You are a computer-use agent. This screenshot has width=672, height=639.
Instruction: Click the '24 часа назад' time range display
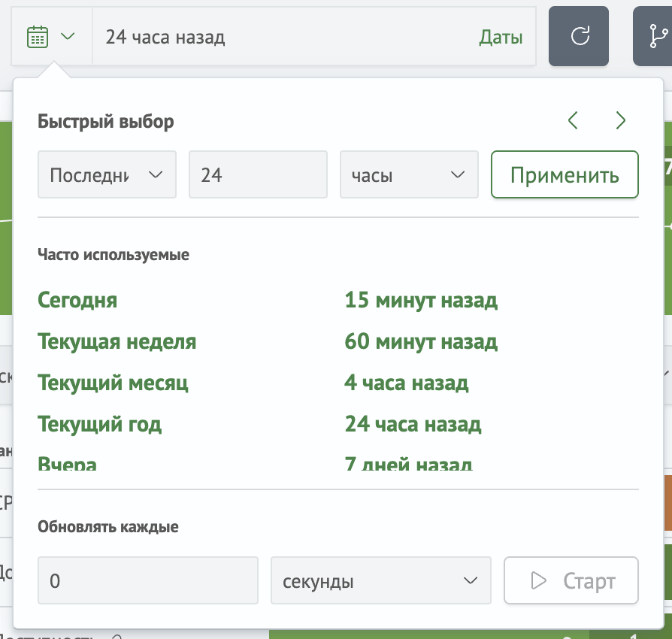[165, 38]
